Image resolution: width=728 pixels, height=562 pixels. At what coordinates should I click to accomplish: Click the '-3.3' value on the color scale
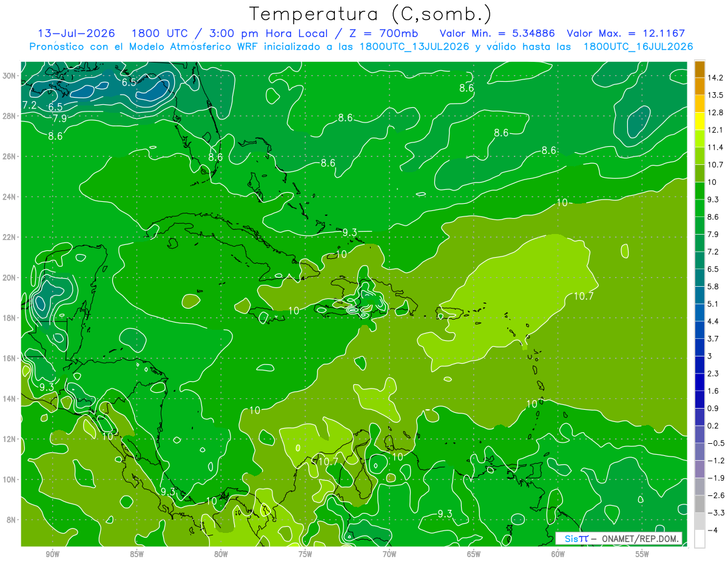(x=715, y=513)
